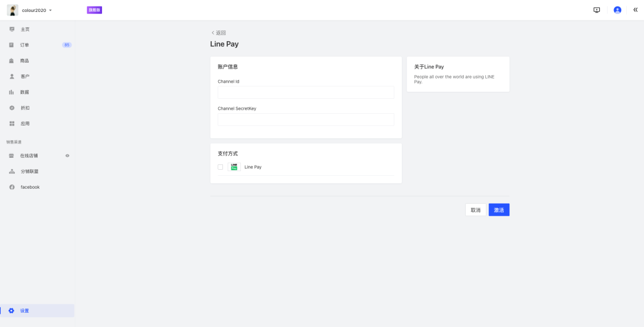Click the 取消 cancel button
644x327 pixels.
(x=476, y=210)
